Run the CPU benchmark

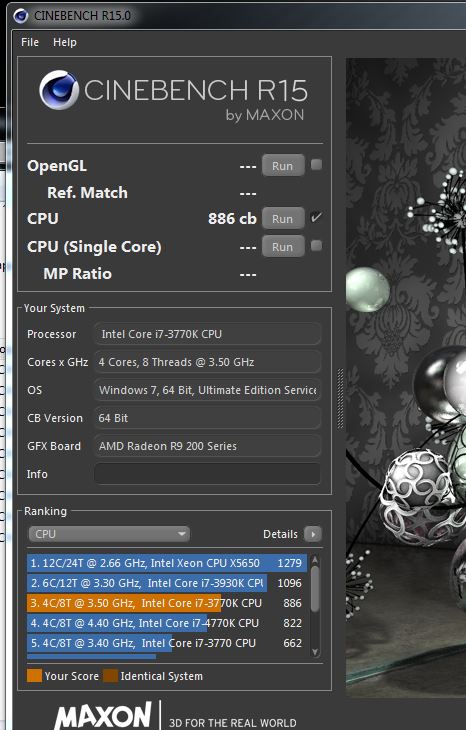pyautogui.click(x=283, y=219)
